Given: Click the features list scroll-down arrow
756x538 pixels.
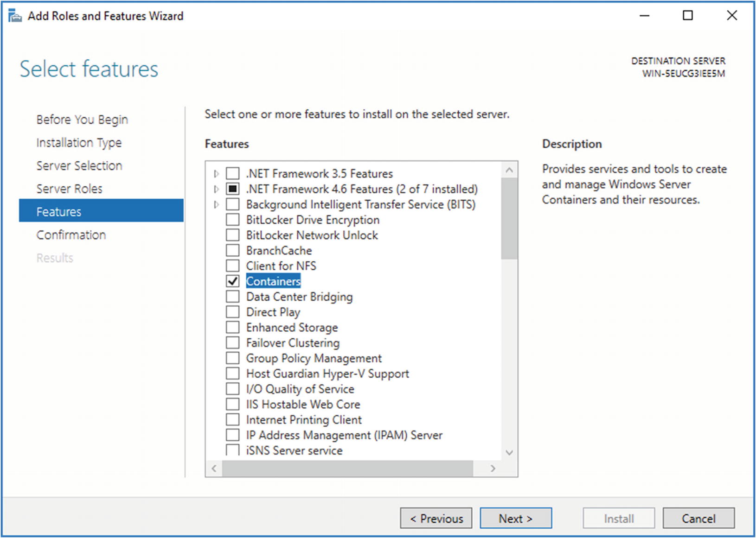Looking at the screenshot, I should tap(509, 453).
